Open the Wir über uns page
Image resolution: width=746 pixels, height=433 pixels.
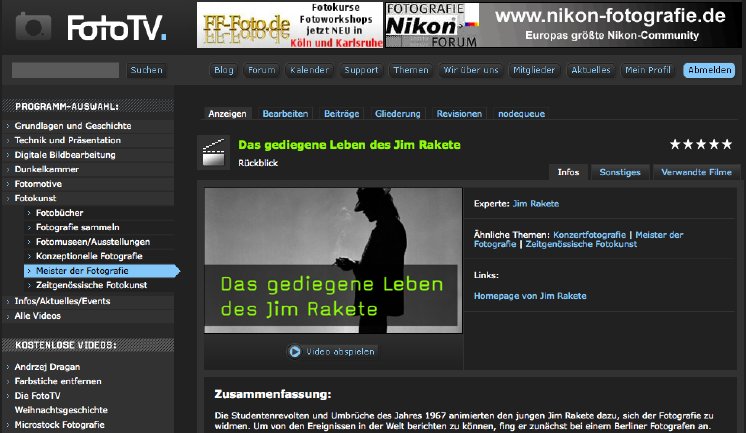click(471, 70)
